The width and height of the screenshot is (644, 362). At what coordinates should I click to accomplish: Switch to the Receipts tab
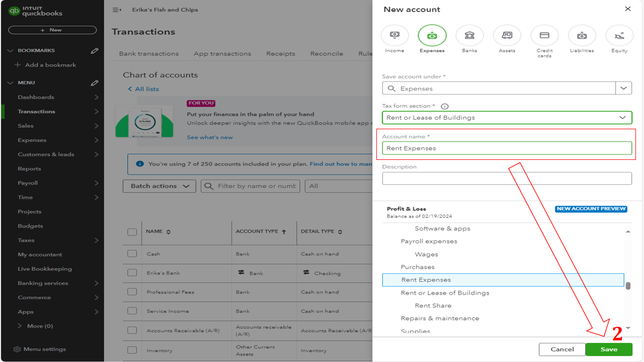tap(281, 54)
